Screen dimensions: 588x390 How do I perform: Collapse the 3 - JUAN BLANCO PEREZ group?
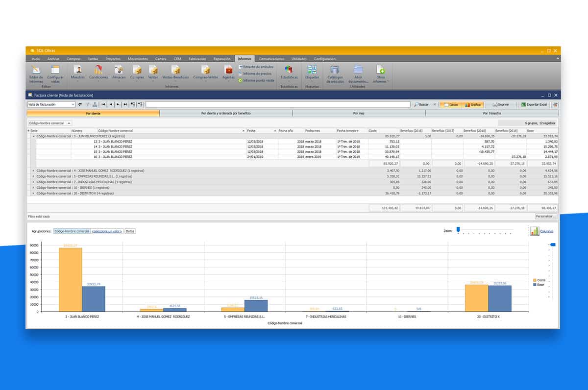[x=34, y=136]
